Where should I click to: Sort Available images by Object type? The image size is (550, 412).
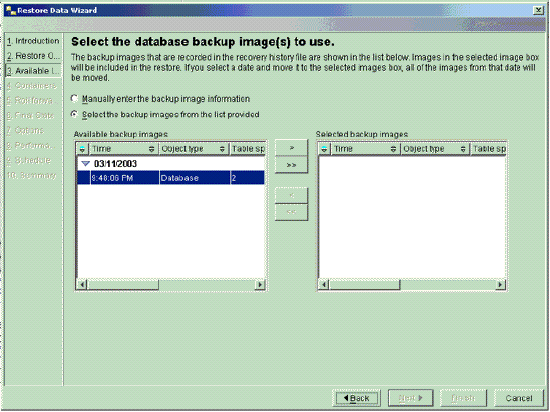[x=194, y=149]
